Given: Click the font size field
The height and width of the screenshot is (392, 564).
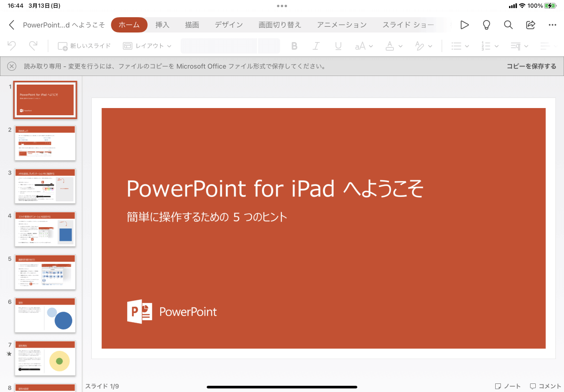Looking at the screenshot, I should click(269, 46).
